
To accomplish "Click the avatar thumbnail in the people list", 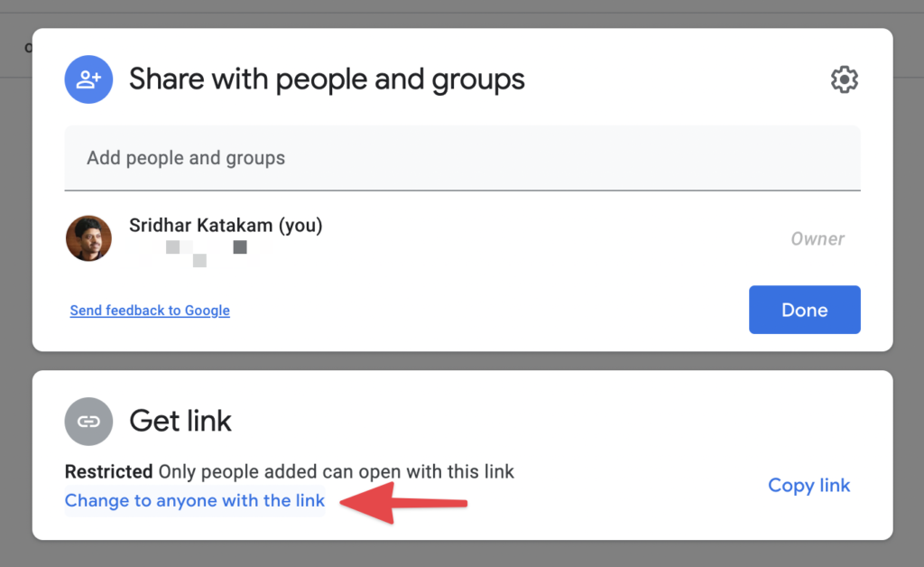I will click(88, 238).
